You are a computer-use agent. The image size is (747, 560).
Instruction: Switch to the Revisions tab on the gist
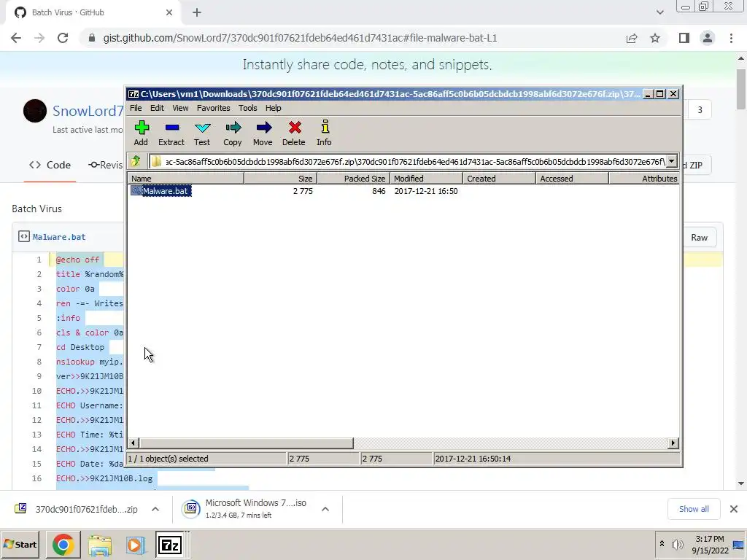[106, 165]
